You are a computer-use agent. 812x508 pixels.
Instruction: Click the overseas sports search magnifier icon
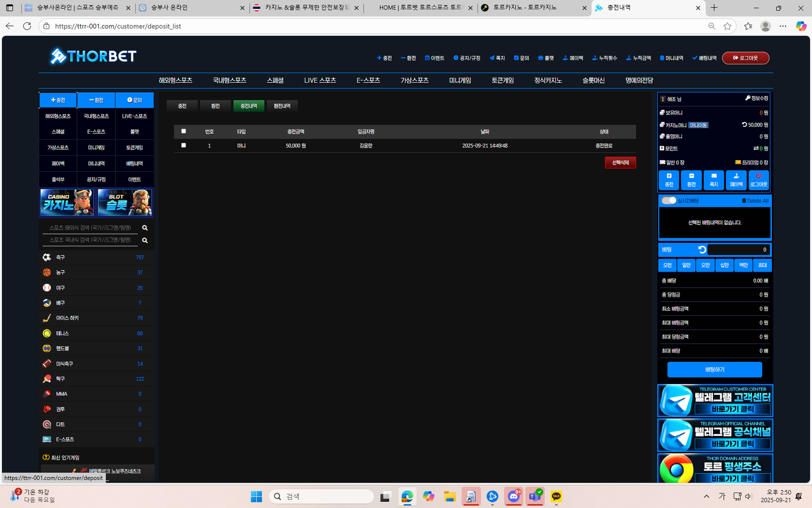[145, 228]
